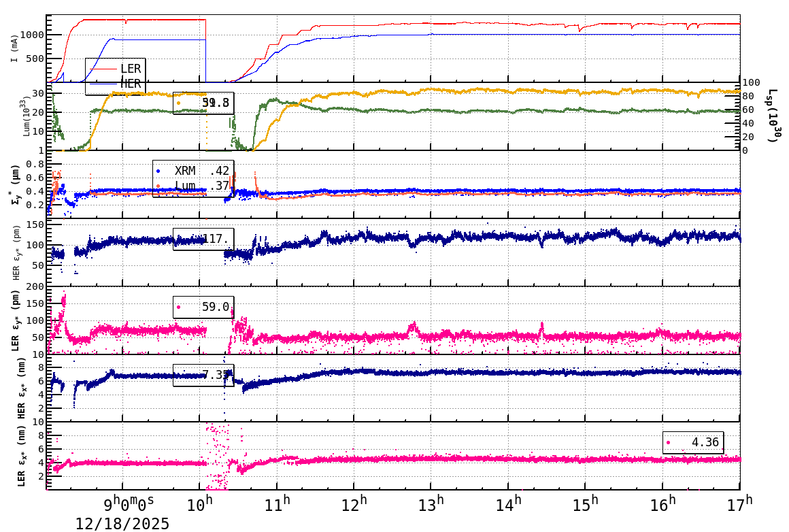Click the blue XRM legend dot

click(158, 171)
